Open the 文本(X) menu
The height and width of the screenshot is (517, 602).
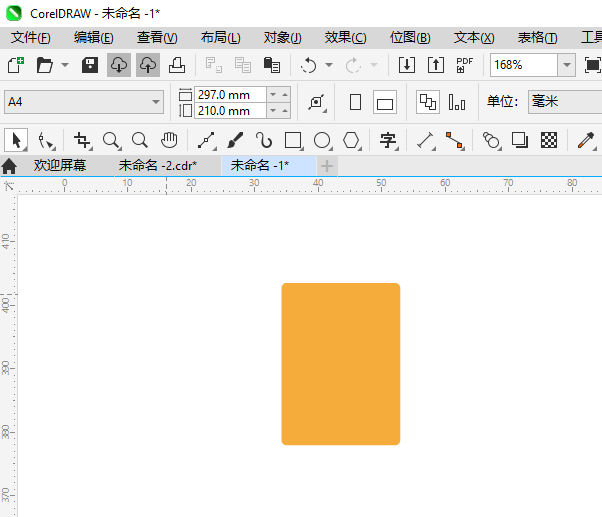pyautogui.click(x=474, y=38)
